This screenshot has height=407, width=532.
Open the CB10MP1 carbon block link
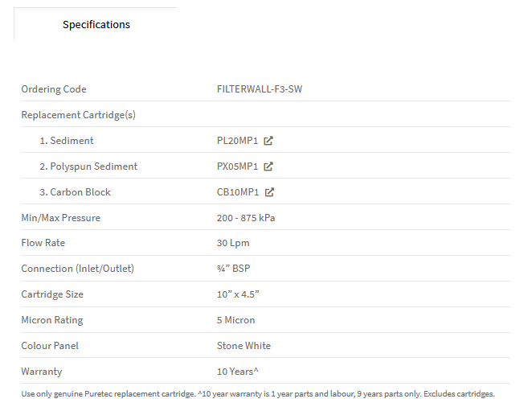[x=238, y=192]
